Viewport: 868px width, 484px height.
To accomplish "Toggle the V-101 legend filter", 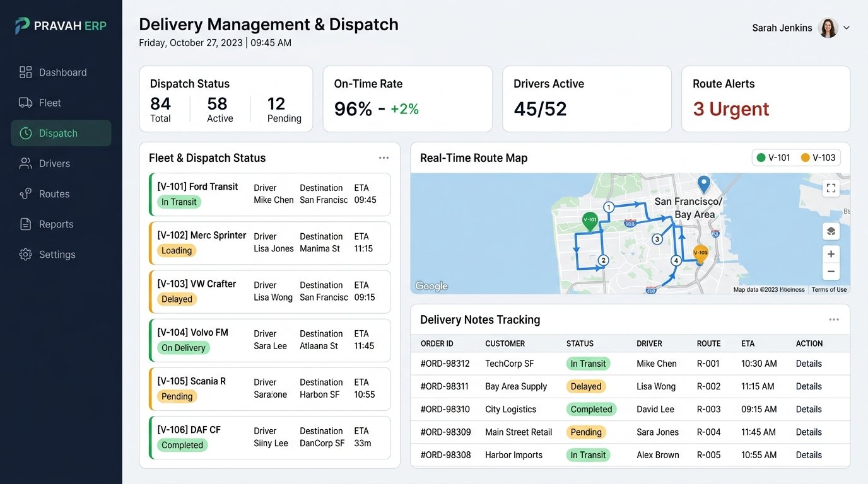I will click(773, 158).
